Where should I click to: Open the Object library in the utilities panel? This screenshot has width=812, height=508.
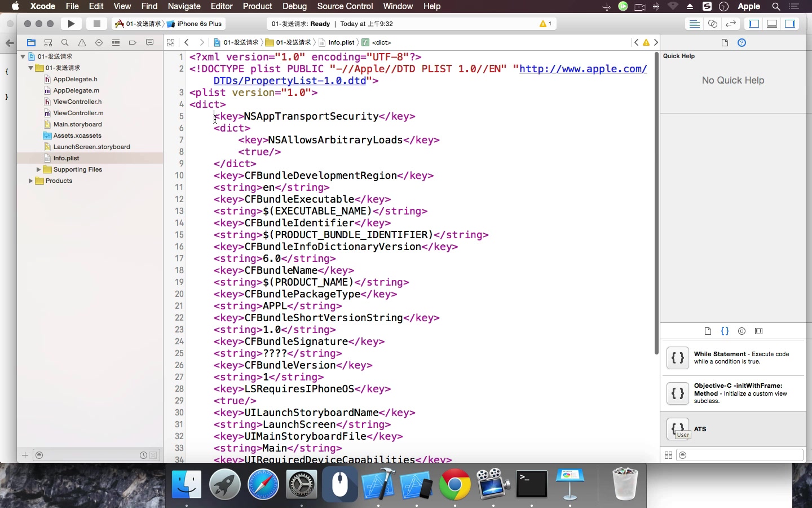pyautogui.click(x=742, y=331)
